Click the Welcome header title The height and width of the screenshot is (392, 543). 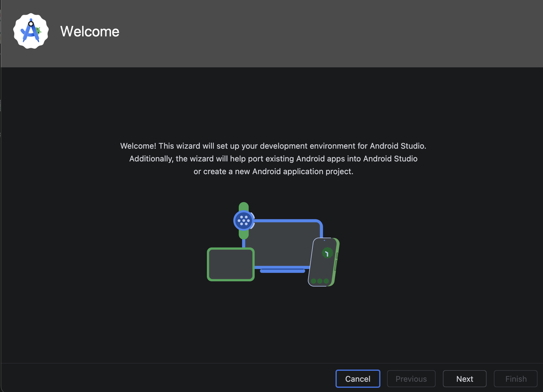(90, 31)
